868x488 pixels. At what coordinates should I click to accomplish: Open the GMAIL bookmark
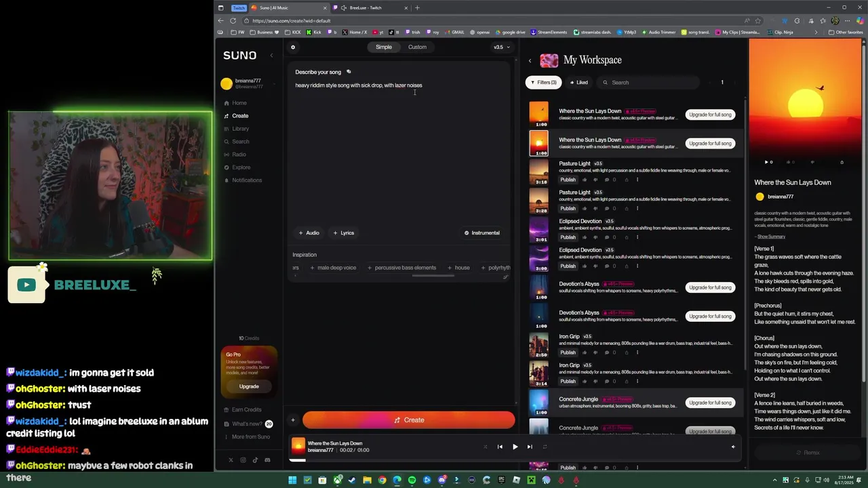tap(454, 32)
